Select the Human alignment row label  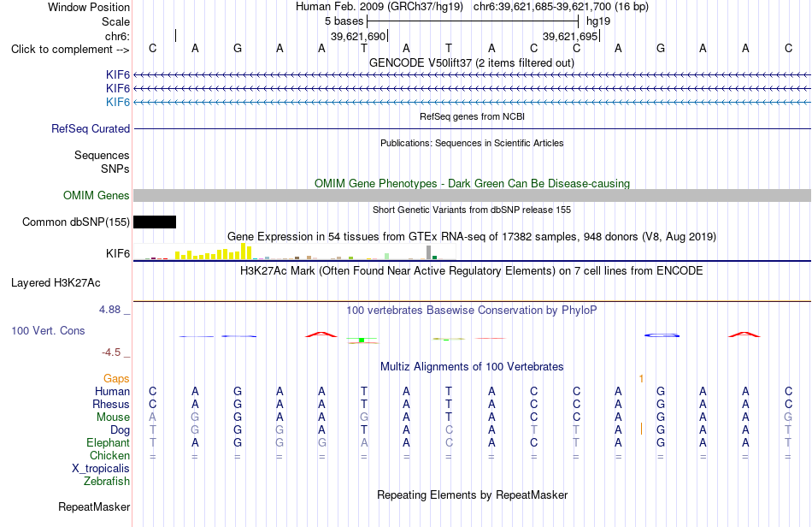click(x=112, y=391)
